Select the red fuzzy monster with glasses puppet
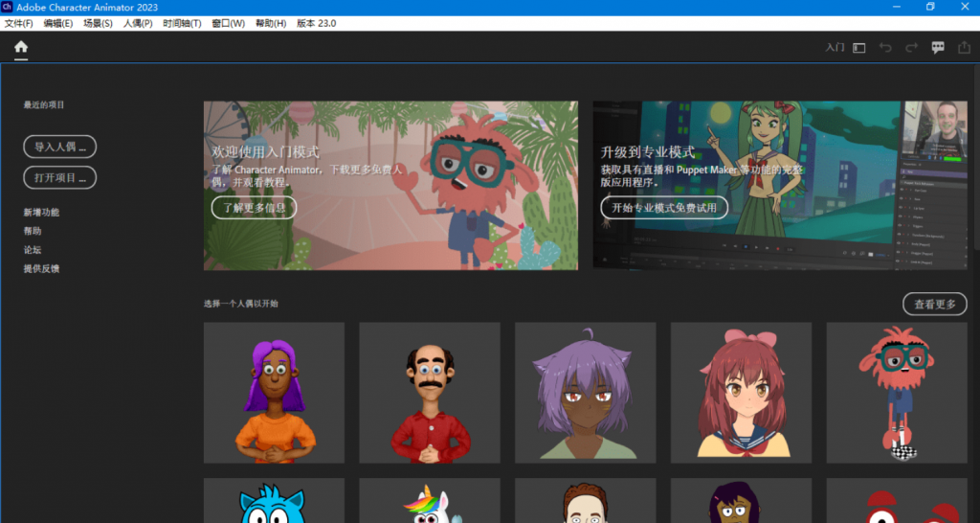The width and height of the screenshot is (980, 523). tap(897, 393)
